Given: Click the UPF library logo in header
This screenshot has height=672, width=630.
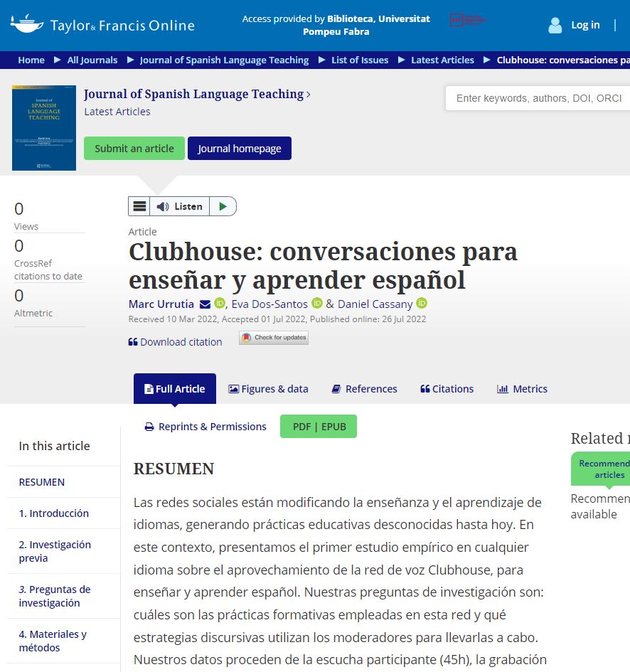Looking at the screenshot, I should tap(468, 20).
